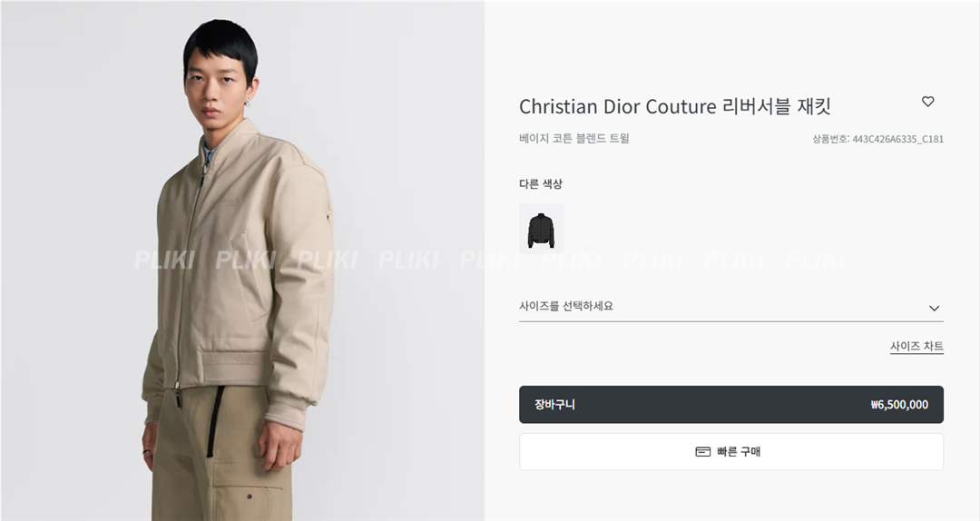Click the card icon on quick buy button
The width and height of the screenshot is (980, 521).
point(702,452)
